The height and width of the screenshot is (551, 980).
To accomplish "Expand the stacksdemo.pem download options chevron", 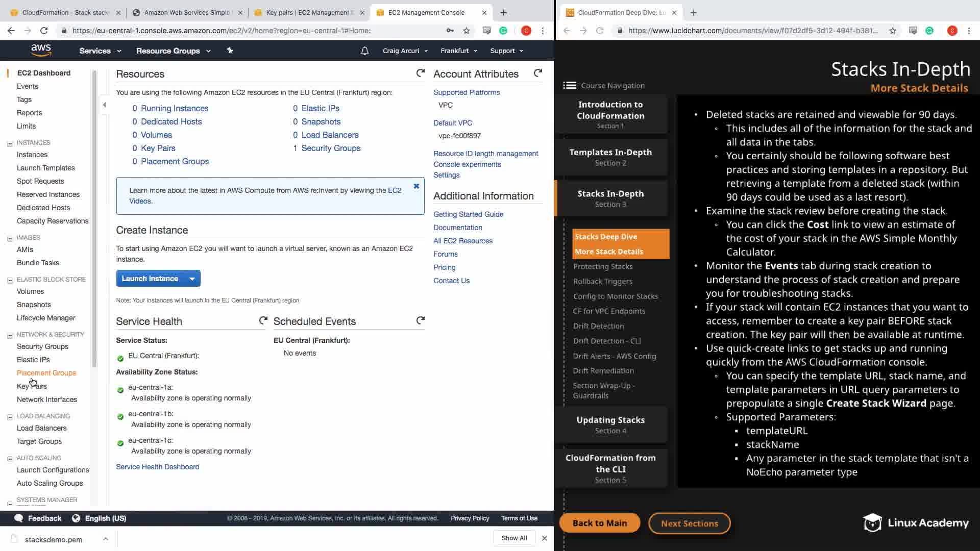I will point(105,539).
